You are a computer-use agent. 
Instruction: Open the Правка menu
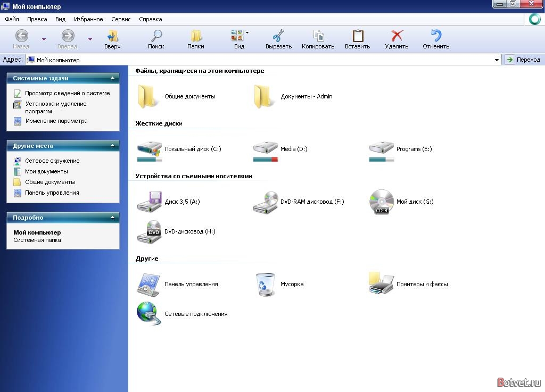click(37, 19)
